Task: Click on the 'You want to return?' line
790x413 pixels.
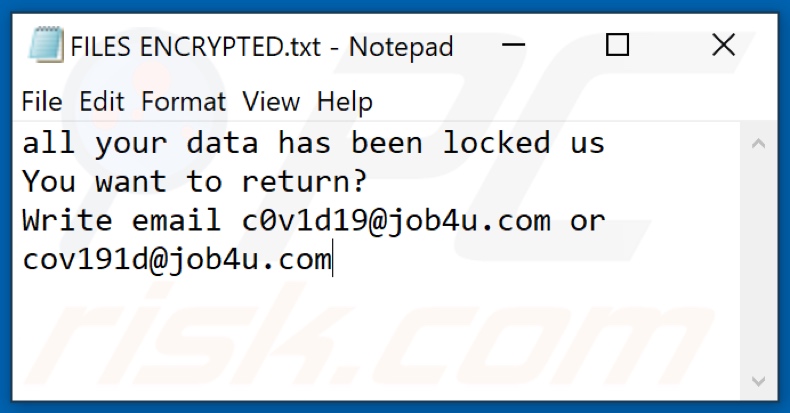Action: (195, 182)
